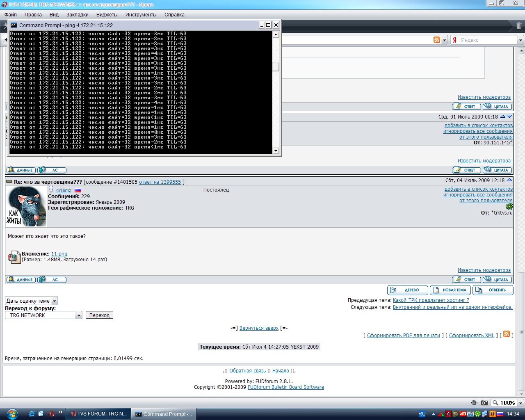The height and width of the screenshot is (420, 525).
Task: Click the Сформировать PDF для печати link
Action: [x=403, y=336]
